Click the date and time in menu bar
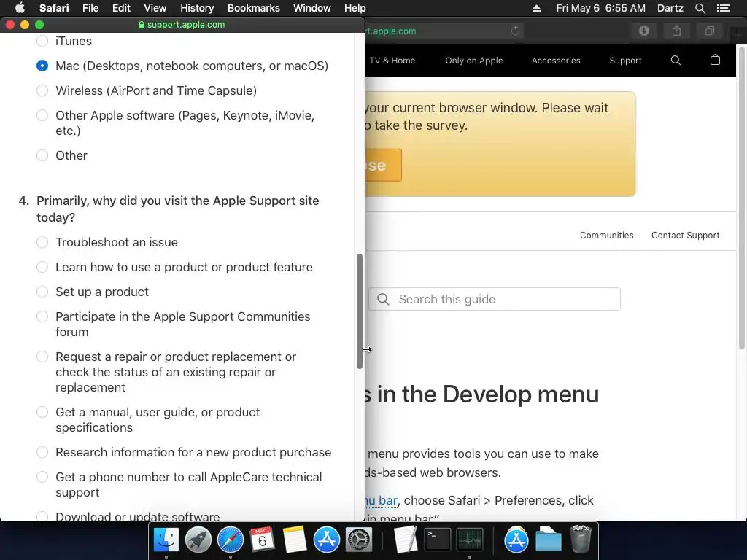 click(x=601, y=8)
